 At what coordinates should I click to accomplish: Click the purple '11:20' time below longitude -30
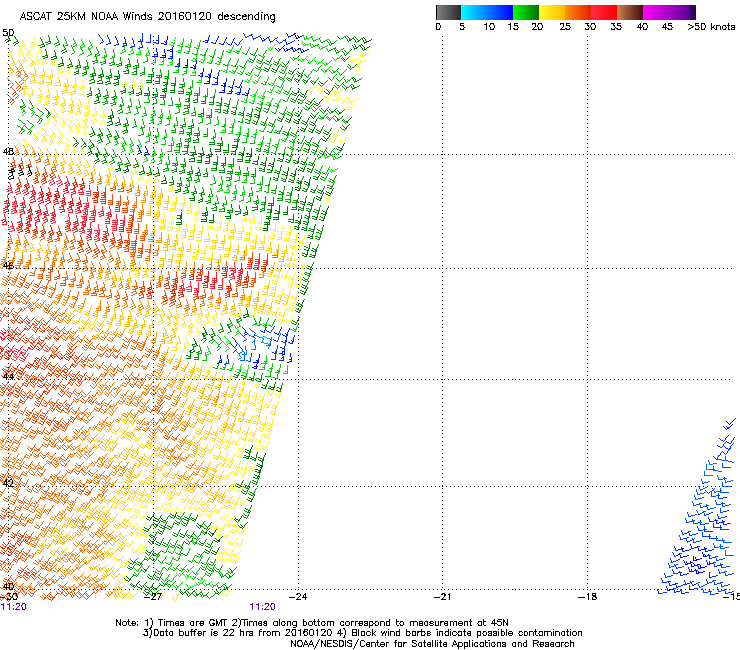(14, 607)
